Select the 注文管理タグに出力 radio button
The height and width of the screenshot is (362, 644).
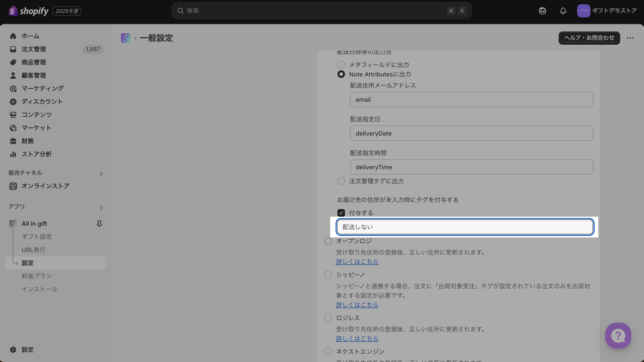point(341,181)
